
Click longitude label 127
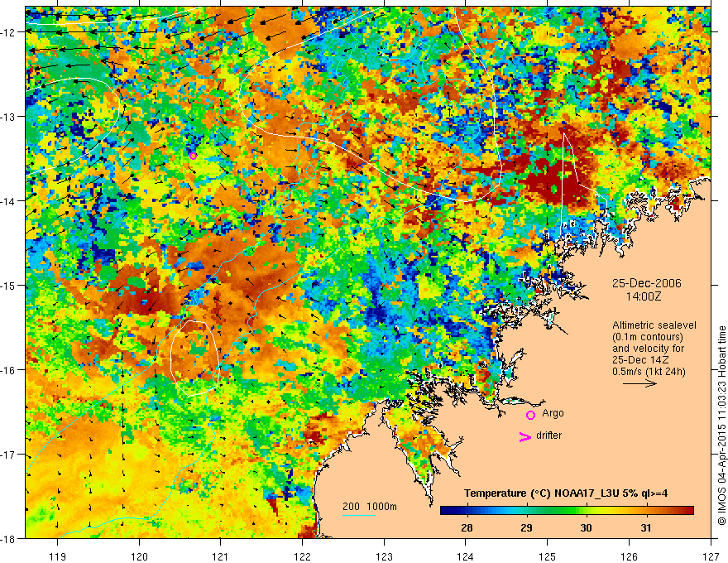(711, 556)
